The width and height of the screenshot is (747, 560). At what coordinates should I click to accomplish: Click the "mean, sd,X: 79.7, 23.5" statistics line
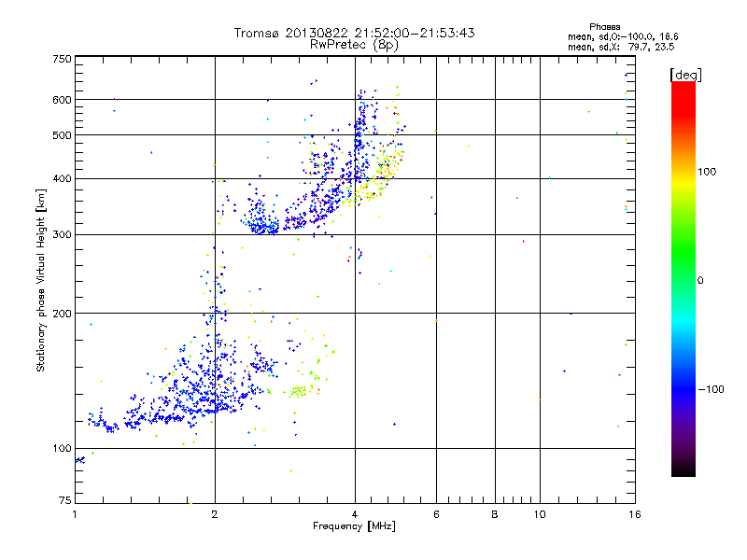(x=621, y=47)
